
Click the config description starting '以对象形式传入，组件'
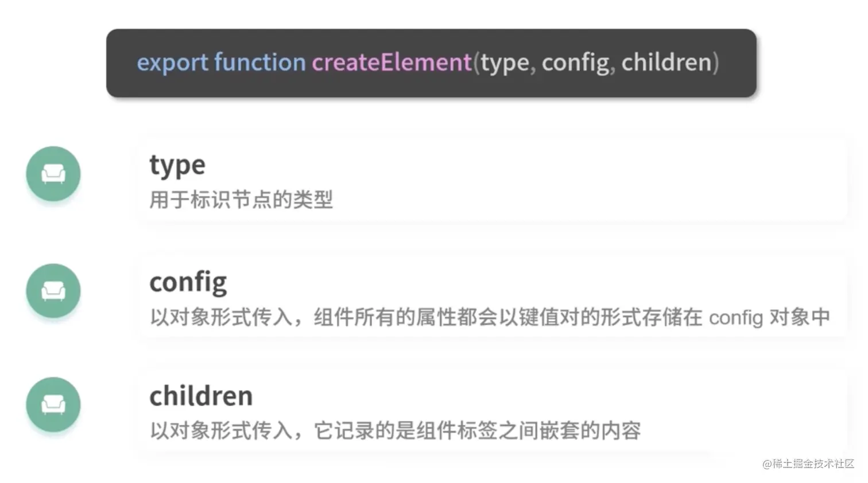pyautogui.click(x=490, y=317)
